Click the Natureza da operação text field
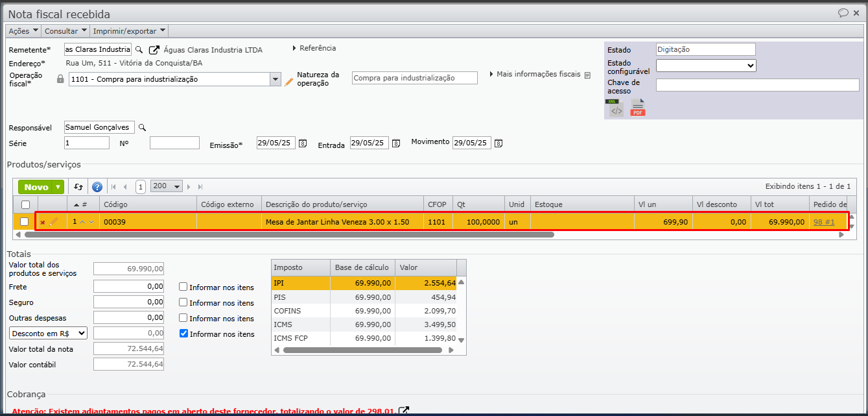Screen dimensions: 868x416 (x=415, y=78)
